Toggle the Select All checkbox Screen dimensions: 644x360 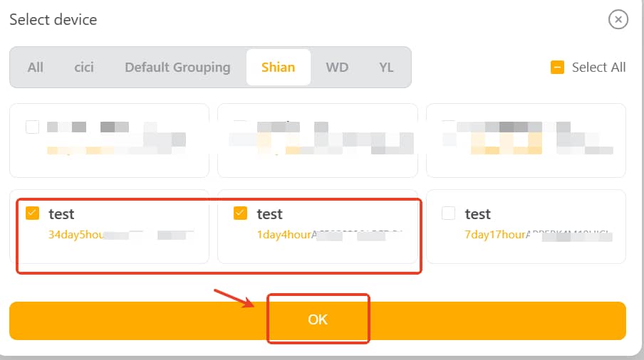pyautogui.click(x=558, y=68)
